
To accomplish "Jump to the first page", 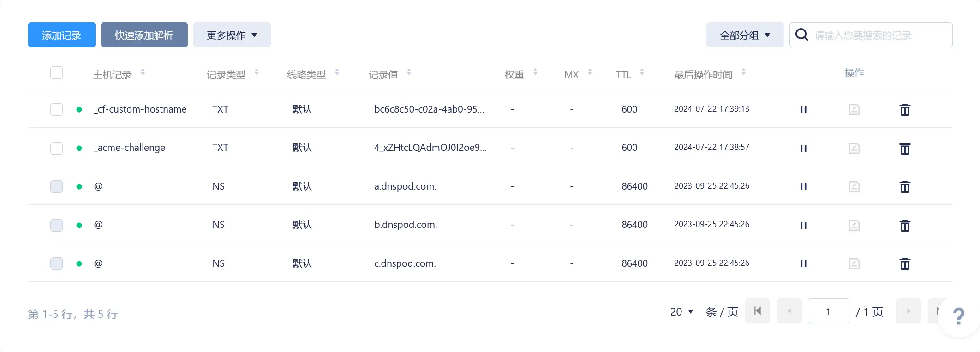I will pyautogui.click(x=758, y=311).
